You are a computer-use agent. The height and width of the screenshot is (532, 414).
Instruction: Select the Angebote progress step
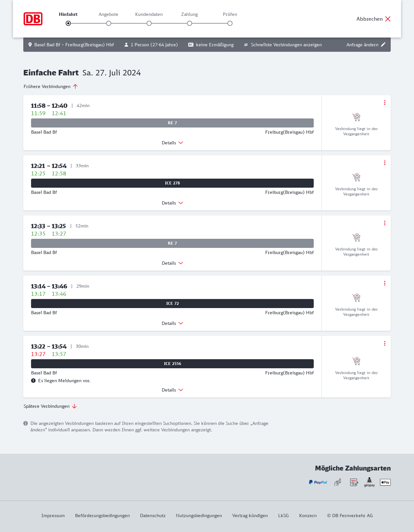point(109,23)
